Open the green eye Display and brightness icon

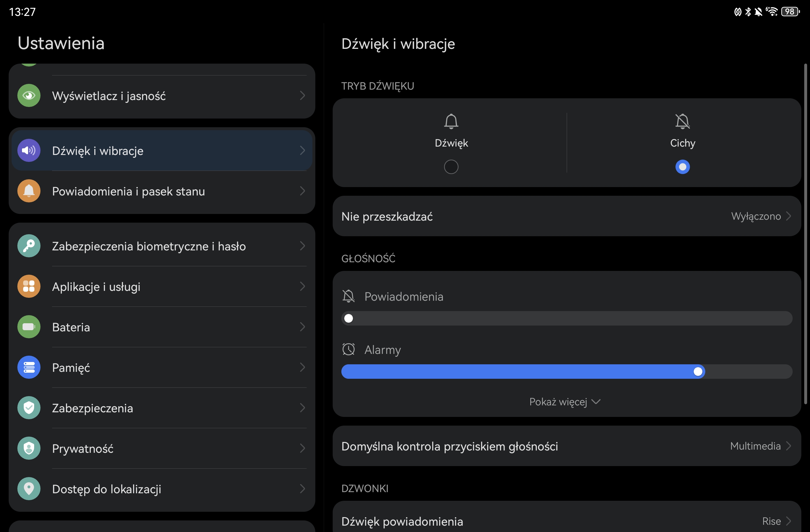(x=29, y=96)
